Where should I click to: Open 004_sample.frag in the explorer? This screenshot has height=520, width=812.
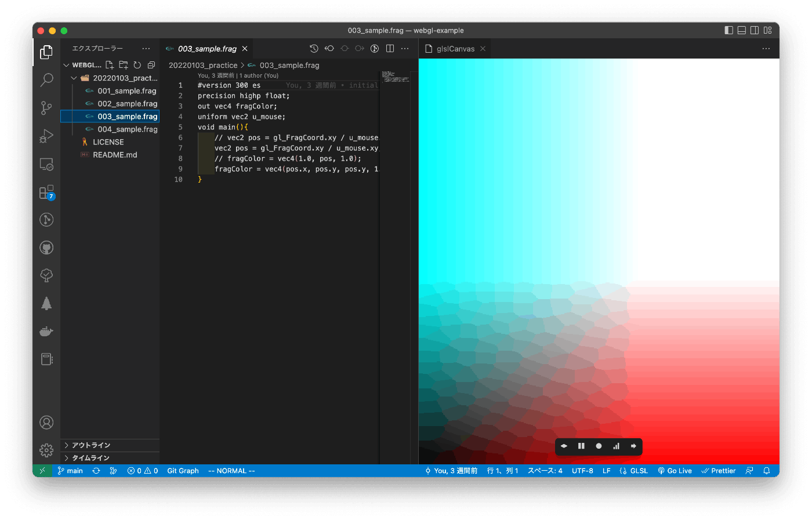pos(127,129)
